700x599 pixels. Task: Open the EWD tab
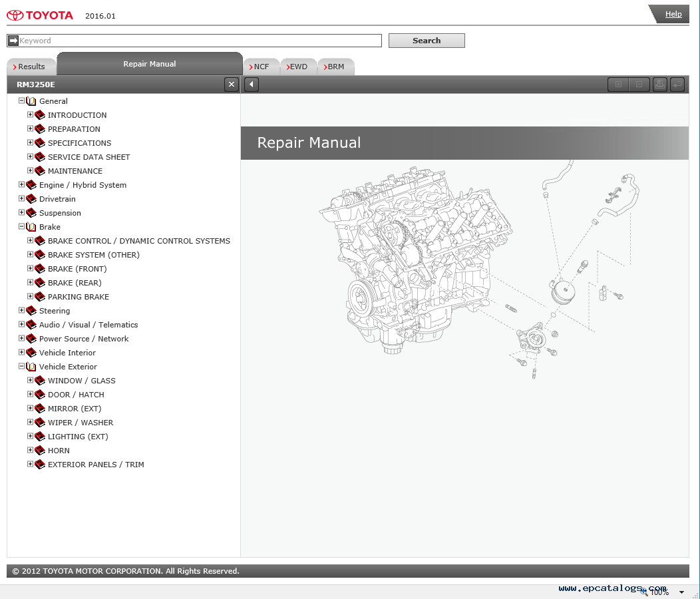(x=298, y=67)
